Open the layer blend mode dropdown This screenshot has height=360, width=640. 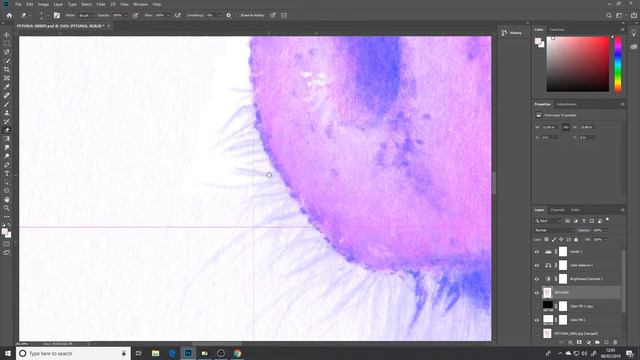555,230
